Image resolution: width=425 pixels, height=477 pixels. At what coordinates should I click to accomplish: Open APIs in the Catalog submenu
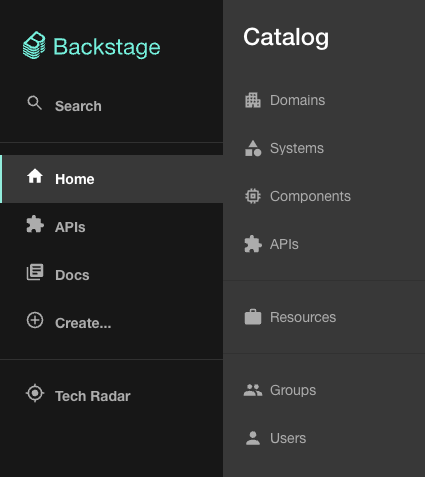tap(324, 244)
